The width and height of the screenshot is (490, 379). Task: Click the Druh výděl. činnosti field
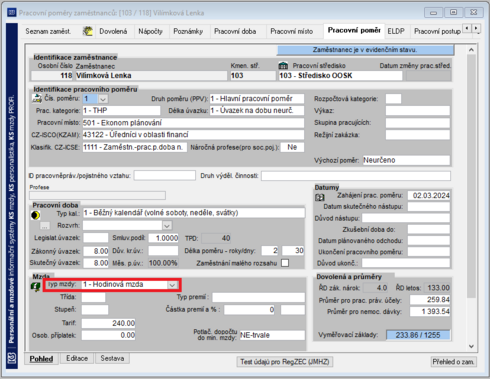click(x=356, y=176)
